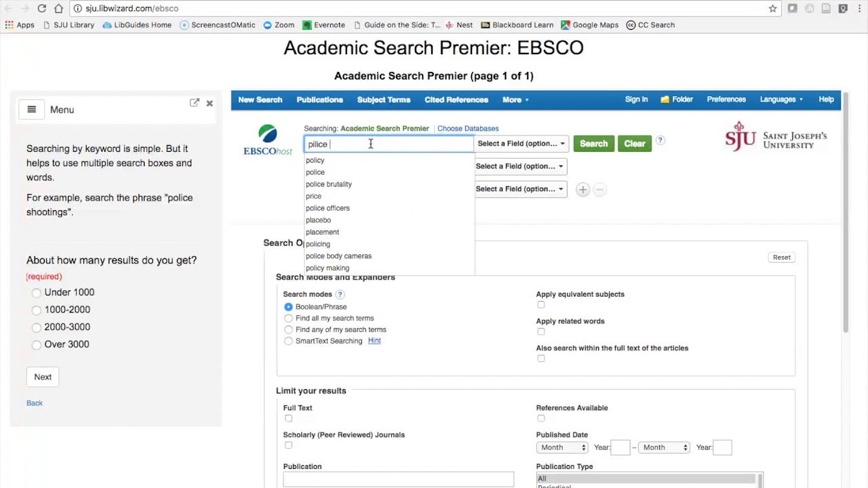Open the Languages dropdown menu
Image resolution: width=868 pixels, height=488 pixels.
(781, 100)
